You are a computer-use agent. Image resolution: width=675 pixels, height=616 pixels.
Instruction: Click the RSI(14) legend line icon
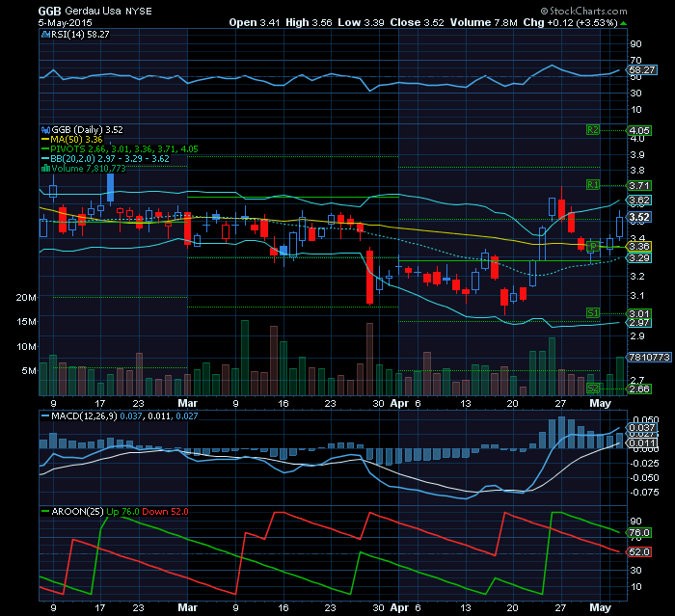(45, 35)
